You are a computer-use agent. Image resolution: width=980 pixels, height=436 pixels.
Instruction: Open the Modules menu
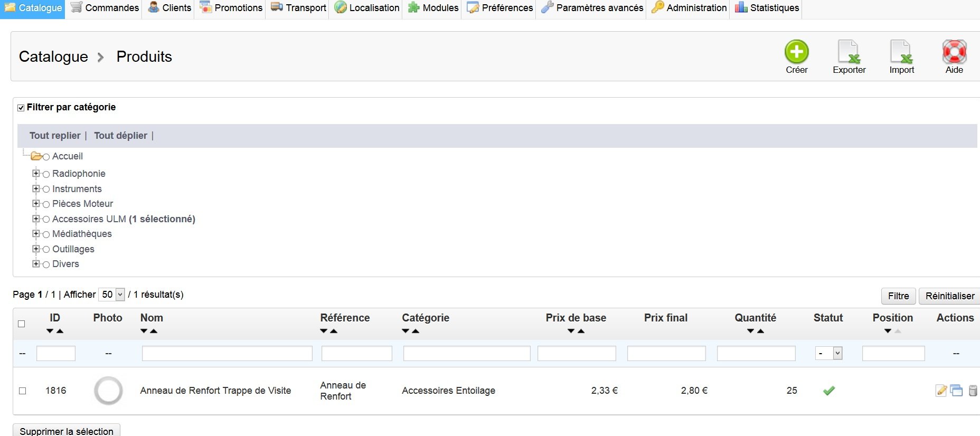(434, 8)
